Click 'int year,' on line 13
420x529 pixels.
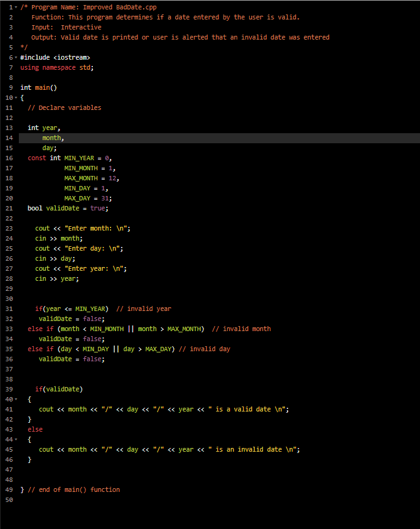tap(44, 128)
